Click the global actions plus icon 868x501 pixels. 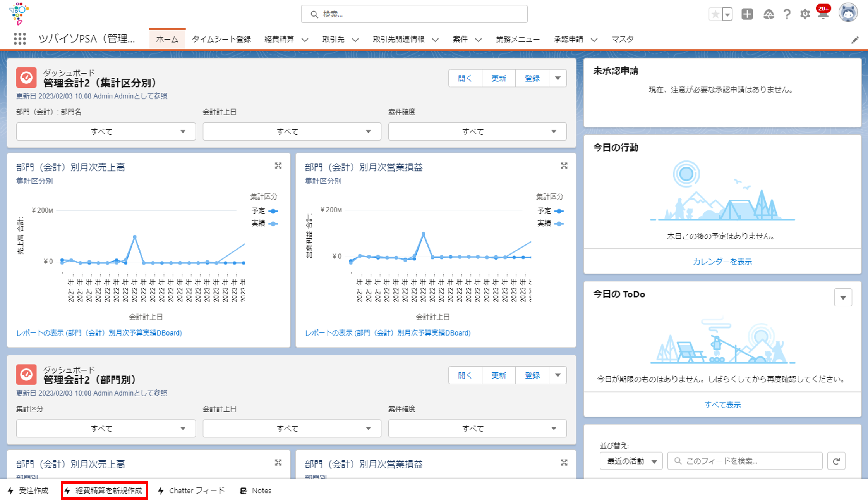(x=747, y=14)
